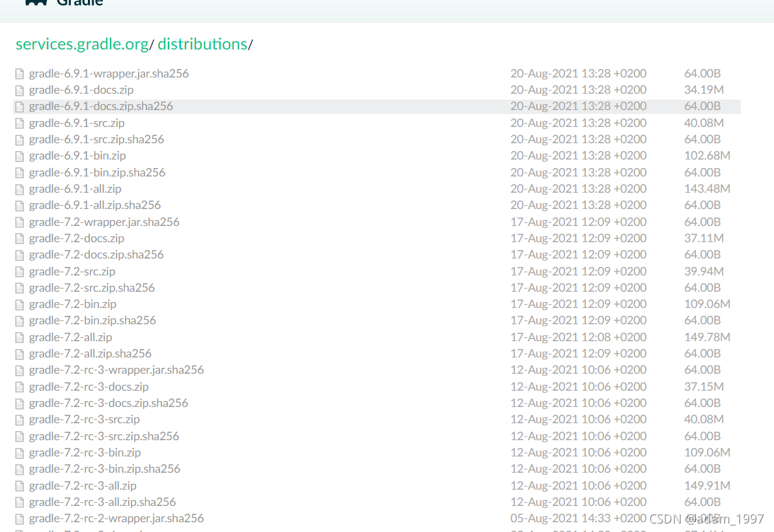Download gradle-7.2-src.zip
Image resolution: width=774 pixels, height=532 pixels.
(x=72, y=271)
